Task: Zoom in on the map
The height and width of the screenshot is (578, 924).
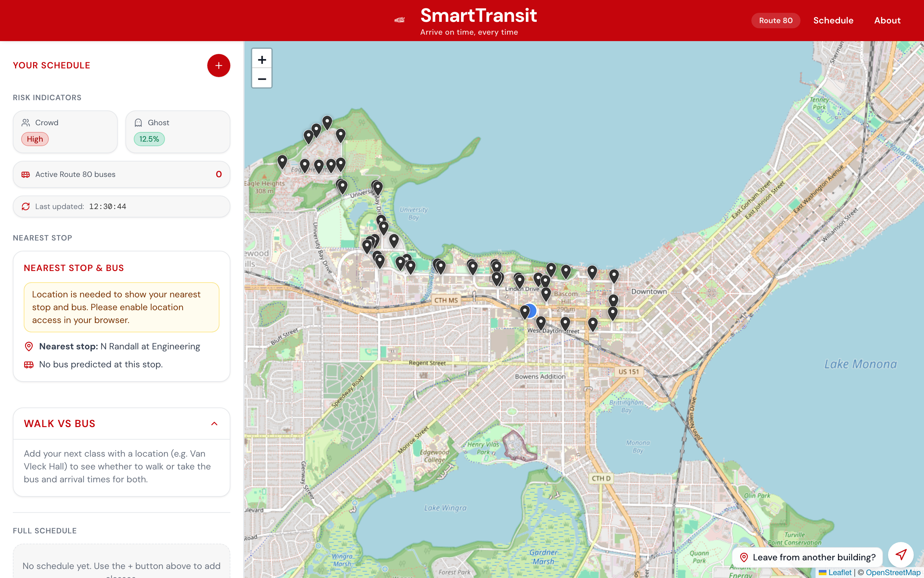Action: click(x=262, y=59)
